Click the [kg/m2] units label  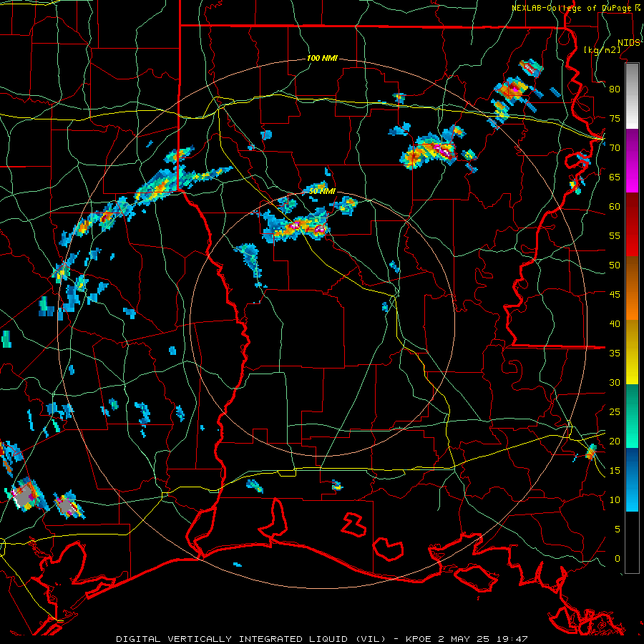point(602,50)
